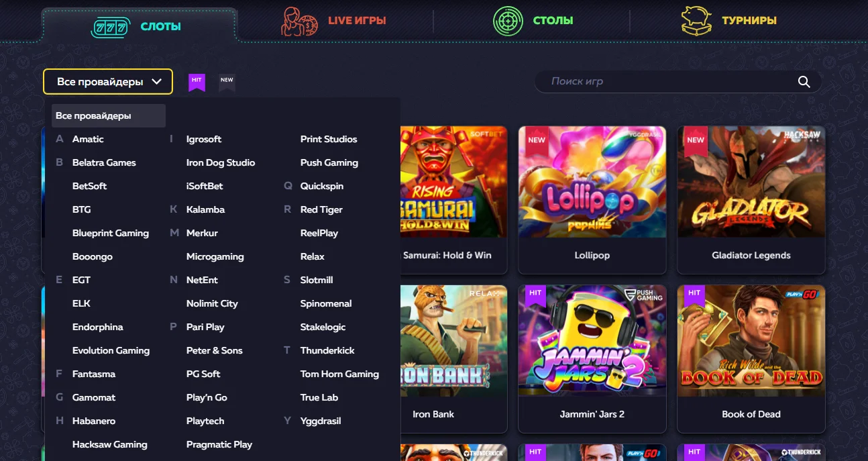
Task: Click the roulette wheel icon
Action: pos(508,21)
